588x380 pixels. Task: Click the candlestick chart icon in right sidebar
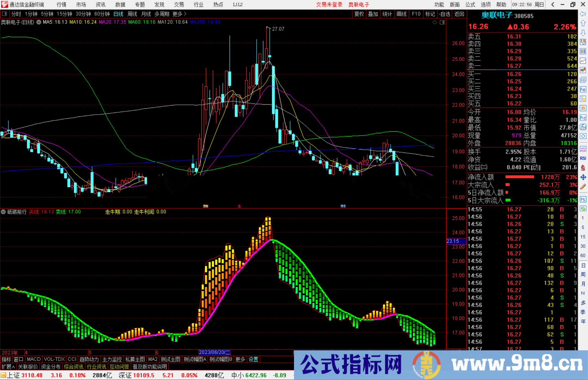click(x=583, y=69)
